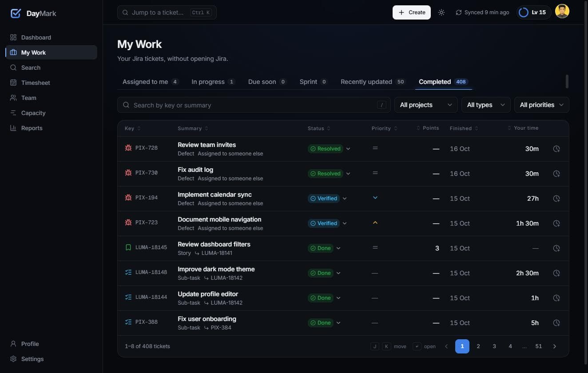Open parent link LUMA-18141

pos(217,253)
